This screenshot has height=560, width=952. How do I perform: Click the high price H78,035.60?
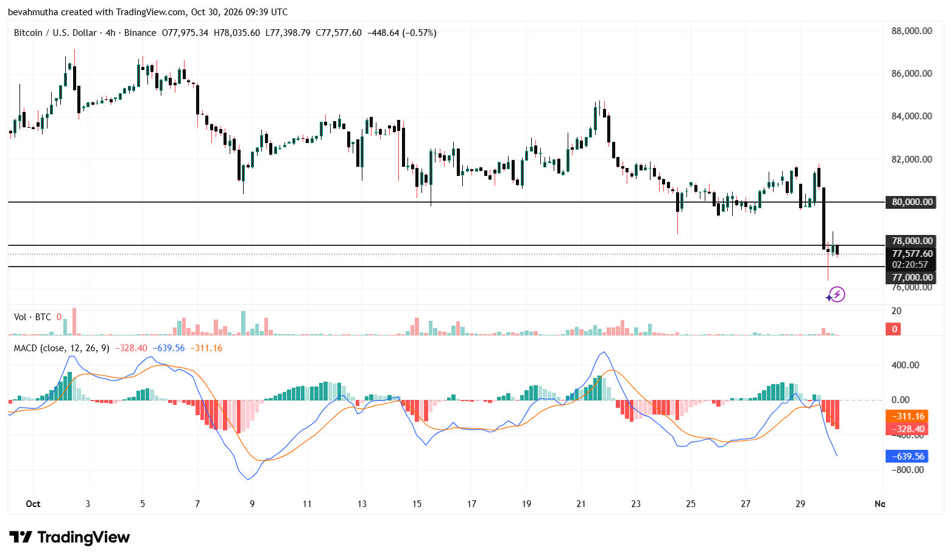(x=237, y=33)
